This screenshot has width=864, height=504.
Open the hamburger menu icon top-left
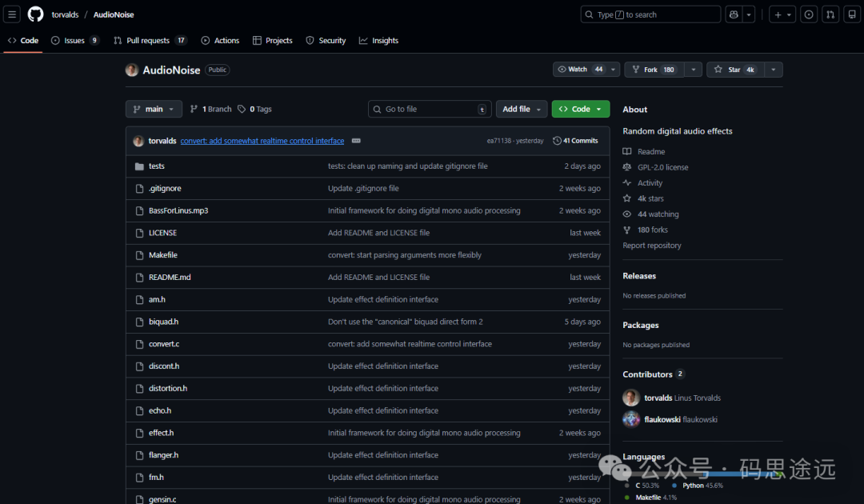(12, 14)
